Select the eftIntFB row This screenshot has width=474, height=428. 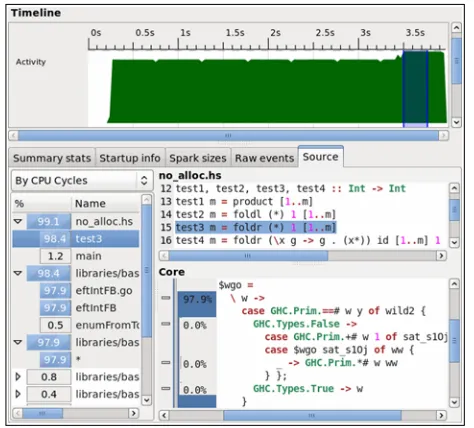[76, 308]
